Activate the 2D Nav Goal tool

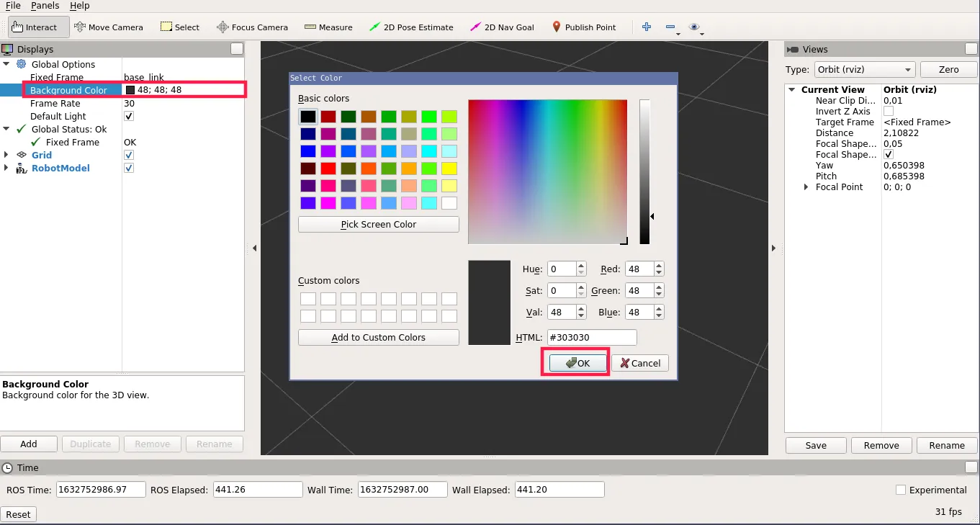pos(502,27)
